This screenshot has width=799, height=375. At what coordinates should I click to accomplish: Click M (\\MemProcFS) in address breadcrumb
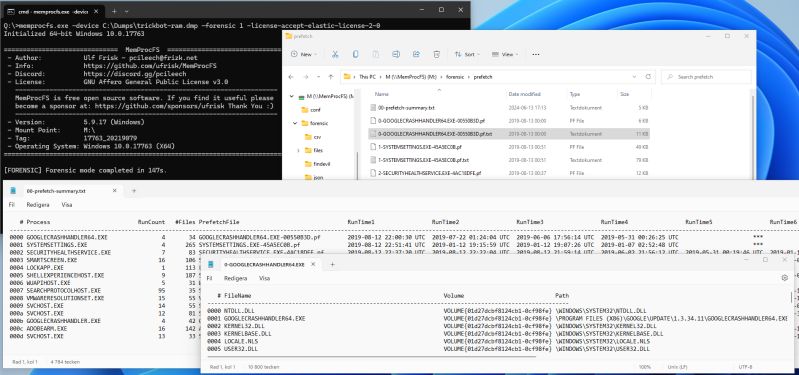411,77
